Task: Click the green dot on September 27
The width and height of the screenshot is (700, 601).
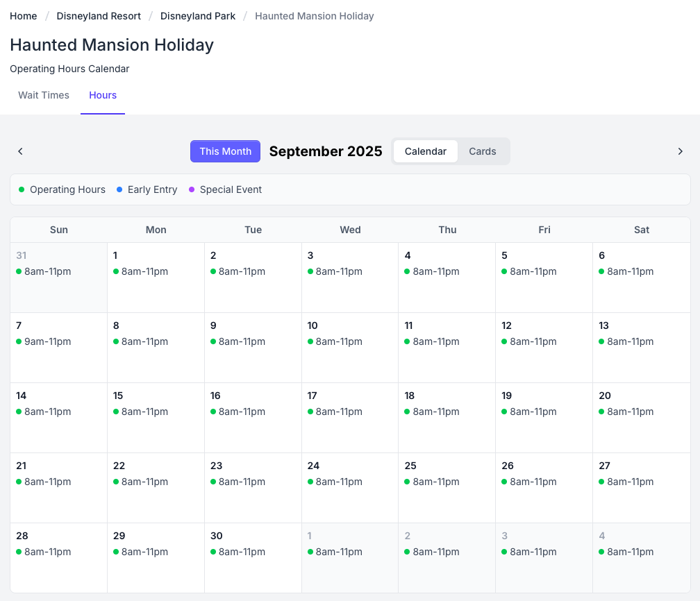Action: tap(601, 482)
